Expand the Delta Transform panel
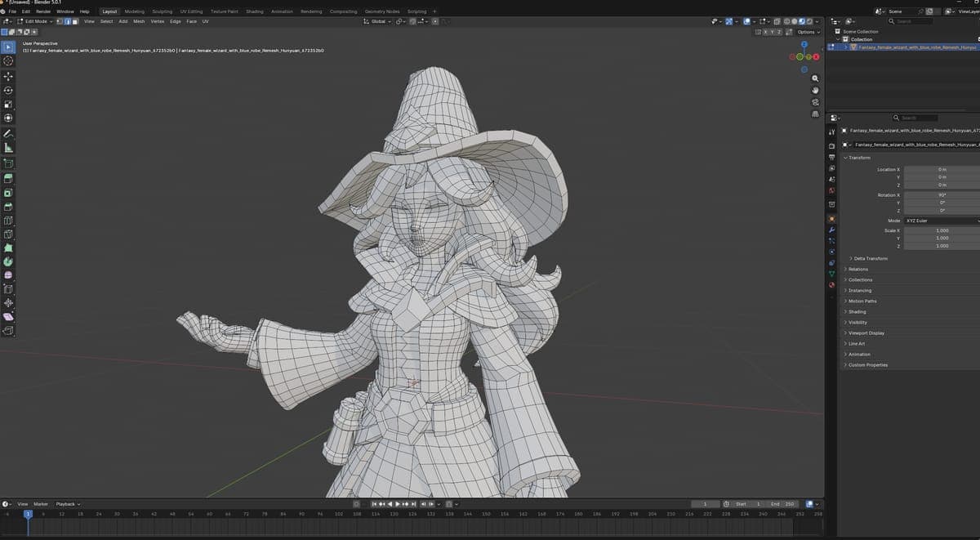Viewport: 980px width, 540px height. (x=871, y=258)
